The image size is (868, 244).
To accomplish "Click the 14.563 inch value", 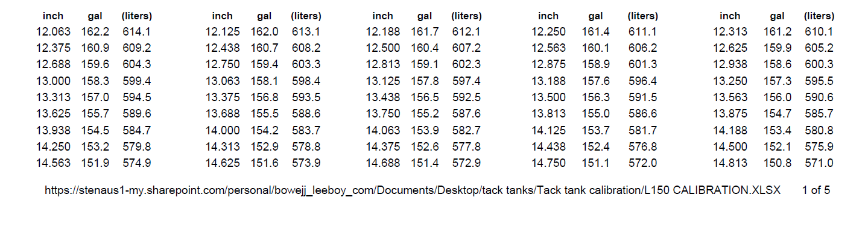I will [x=53, y=163].
